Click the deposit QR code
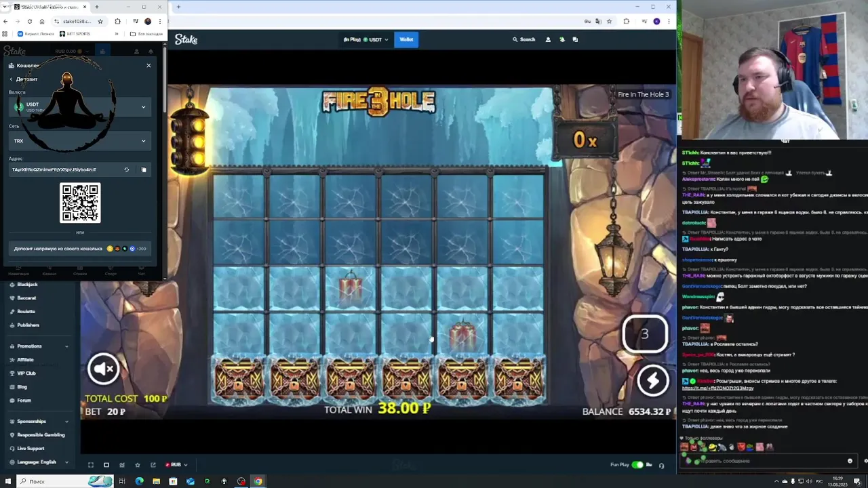 (80, 203)
